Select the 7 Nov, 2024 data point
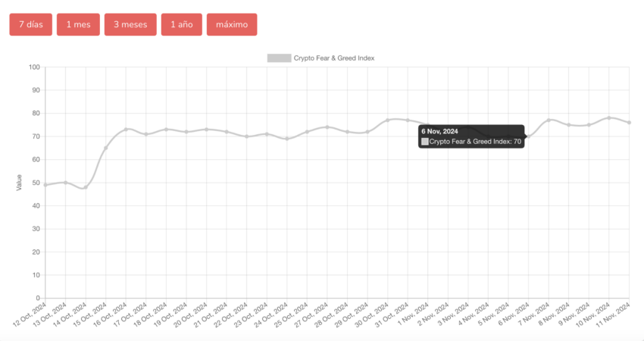 [x=549, y=120]
